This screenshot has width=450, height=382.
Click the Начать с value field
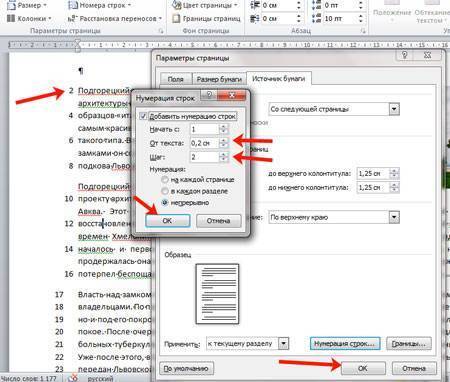204,129
